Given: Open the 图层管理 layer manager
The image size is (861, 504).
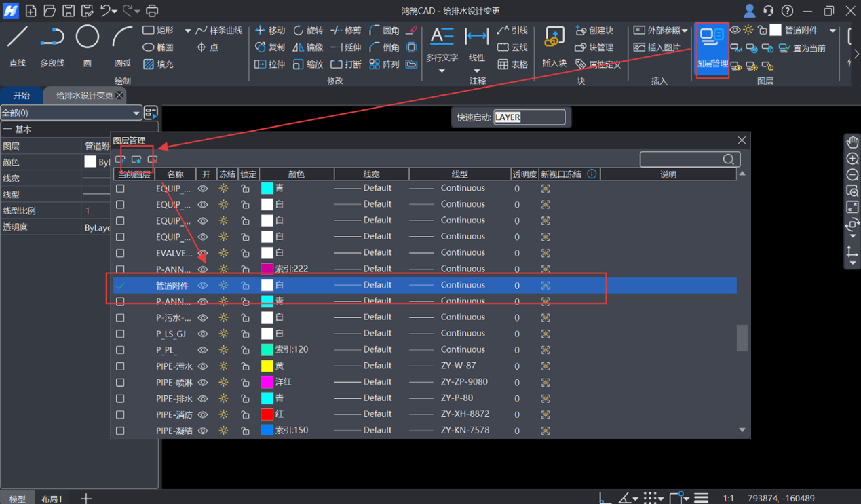Looking at the screenshot, I should (712, 48).
